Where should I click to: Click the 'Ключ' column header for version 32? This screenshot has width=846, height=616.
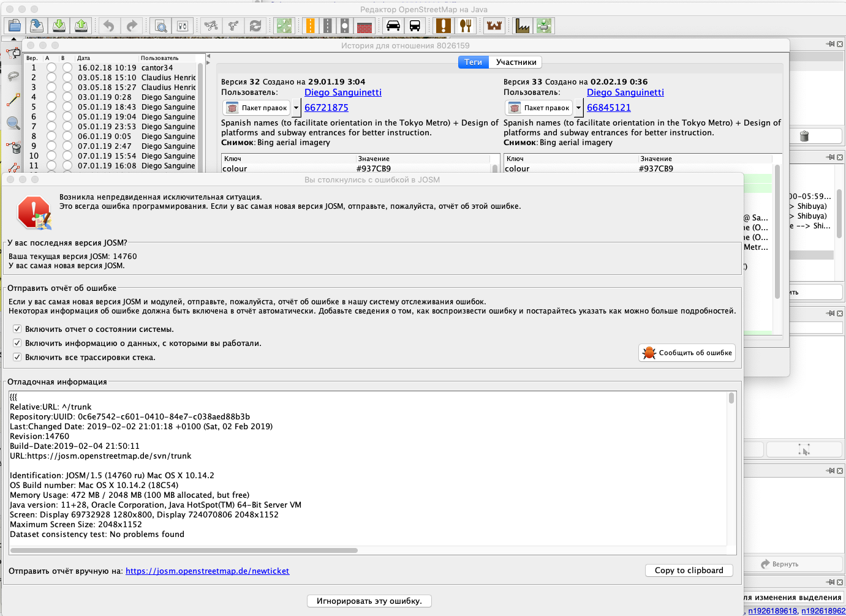[288, 159]
